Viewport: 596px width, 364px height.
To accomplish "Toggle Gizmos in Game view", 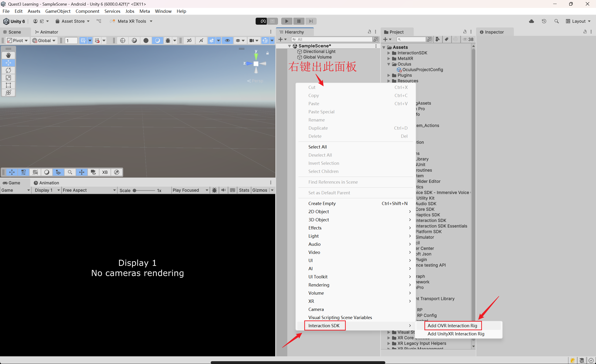I will click(x=260, y=190).
